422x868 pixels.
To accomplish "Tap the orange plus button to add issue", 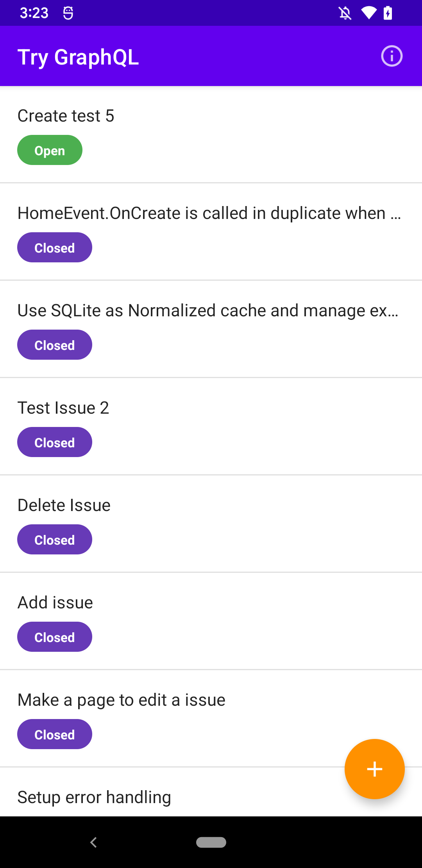I will (374, 769).
